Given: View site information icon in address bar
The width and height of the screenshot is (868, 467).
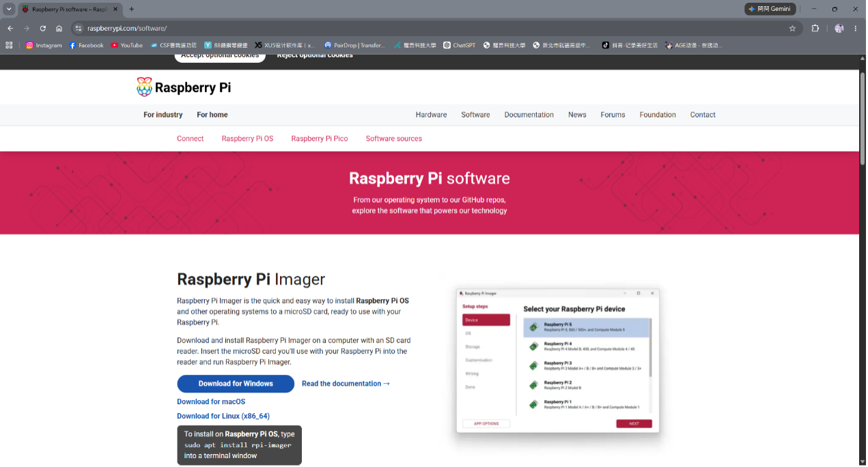Looking at the screenshot, I should click(x=79, y=28).
